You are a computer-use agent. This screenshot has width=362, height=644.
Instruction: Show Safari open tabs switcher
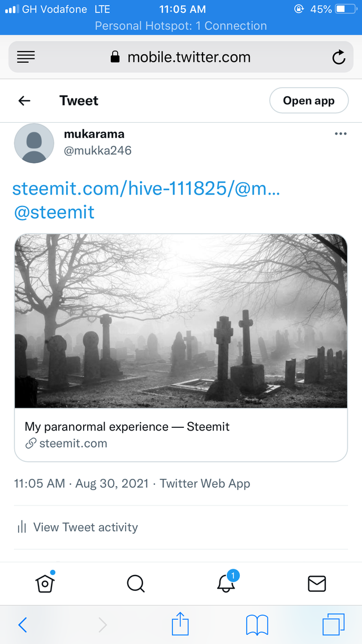[334, 625]
